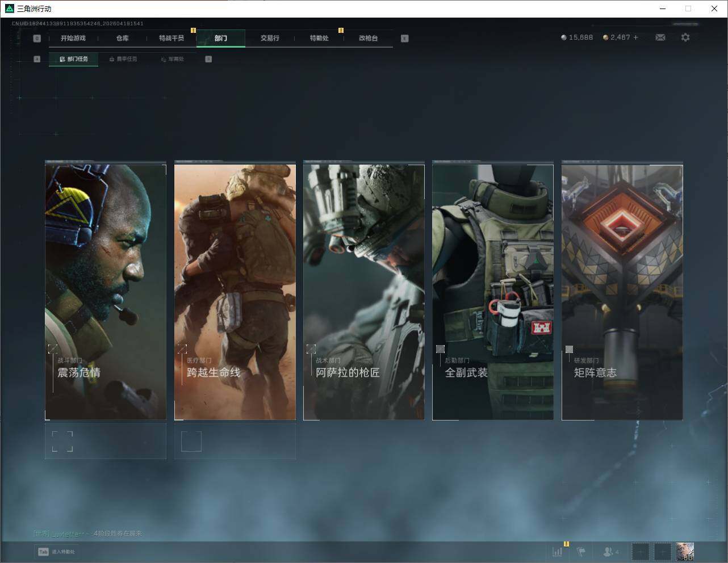The width and height of the screenshot is (728, 563).
Task: Click the square marker above 后勤部门 label
Action: coord(440,348)
